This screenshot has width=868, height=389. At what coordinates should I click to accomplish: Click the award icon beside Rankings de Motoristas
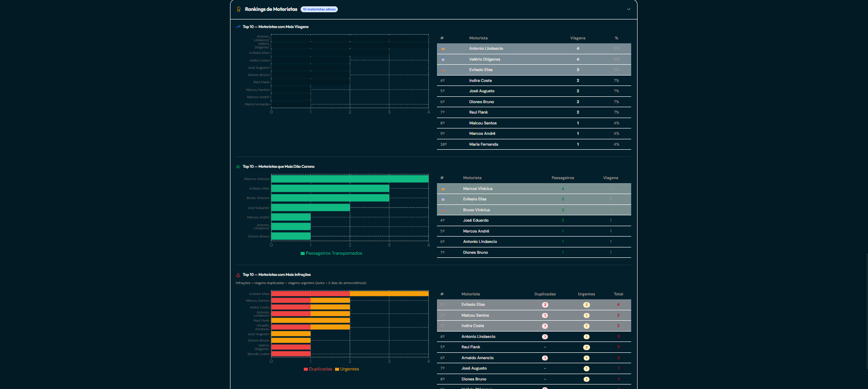pos(239,9)
